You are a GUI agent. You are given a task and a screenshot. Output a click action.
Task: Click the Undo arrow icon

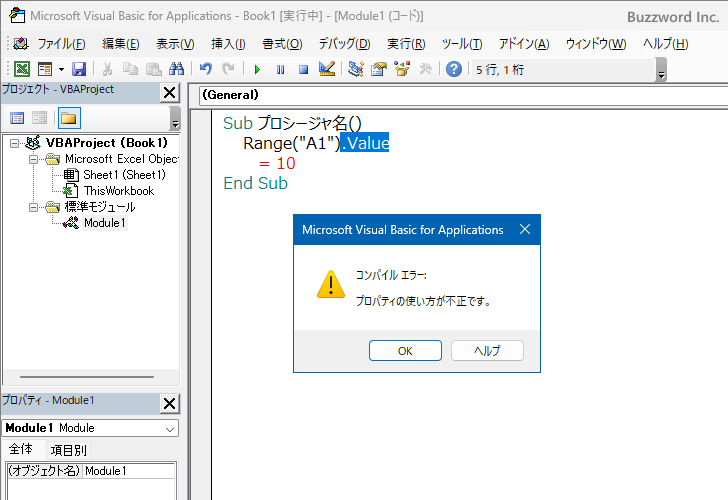point(206,69)
